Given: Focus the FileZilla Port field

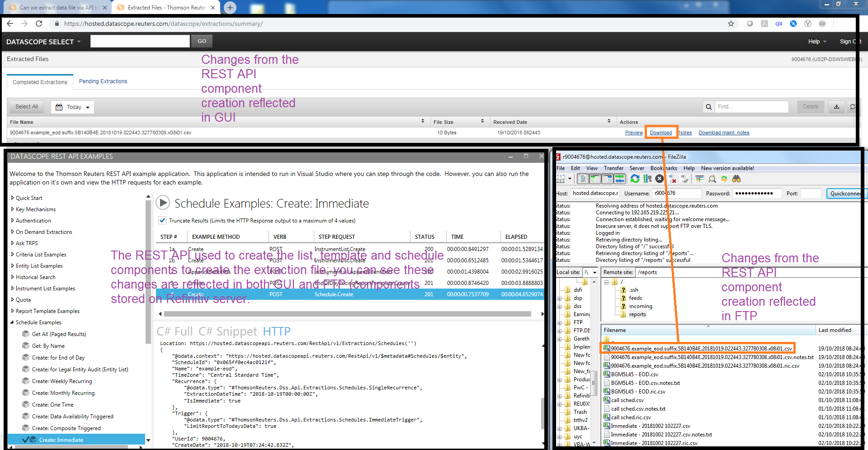Looking at the screenshot, I should (x=811, y=193).
